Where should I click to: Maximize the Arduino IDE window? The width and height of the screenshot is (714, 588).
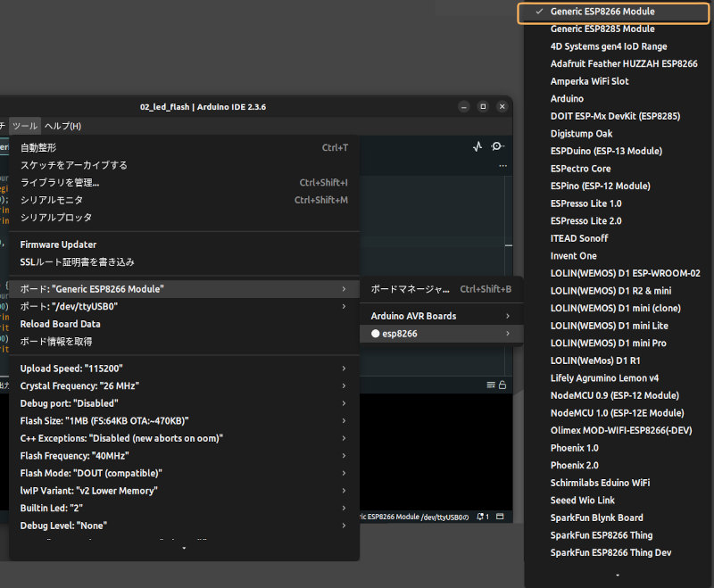[483, 106]
